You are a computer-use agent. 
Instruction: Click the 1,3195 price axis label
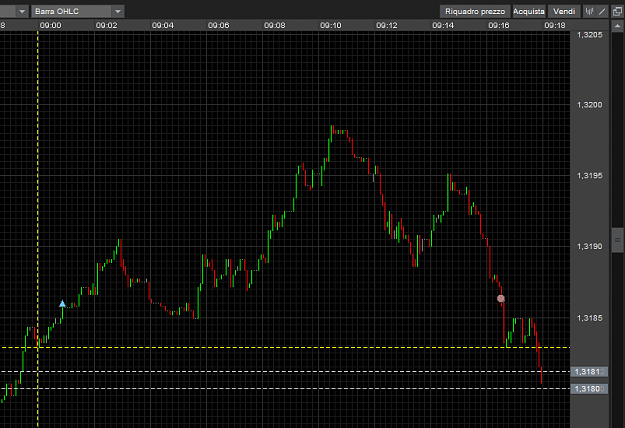tap(590, 175)
